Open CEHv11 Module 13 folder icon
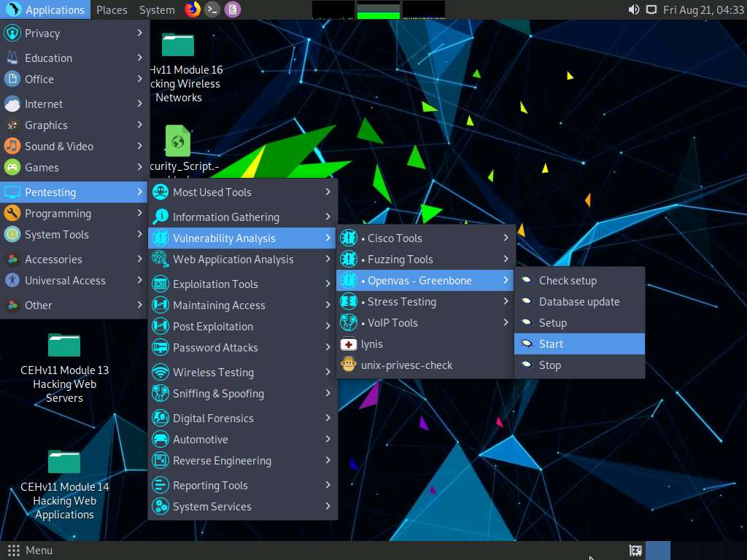Image resolution: width=747 pixels, height=560 pixels. (x=64, y=345)
